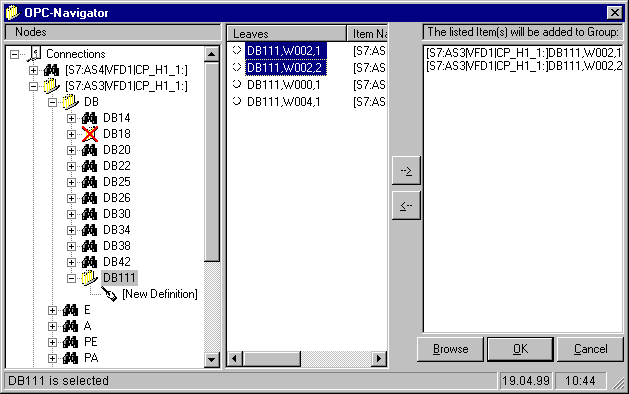Click the leaf icon beside DB111,W000,1
Viewport: 629px width, 394px height.
click(x=237, y=84)
